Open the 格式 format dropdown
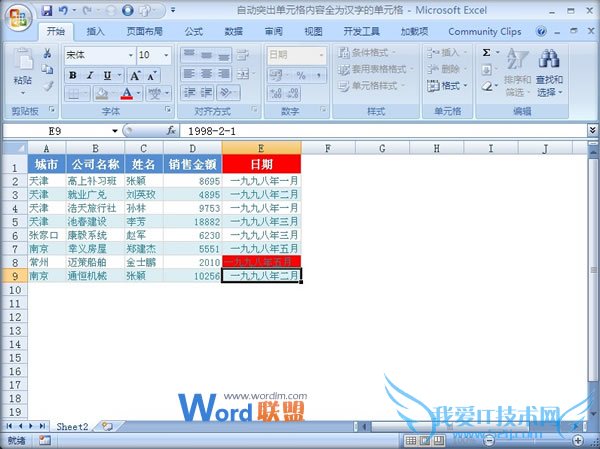The width and height of the screenshot is (600, 449). click(447, 86)
